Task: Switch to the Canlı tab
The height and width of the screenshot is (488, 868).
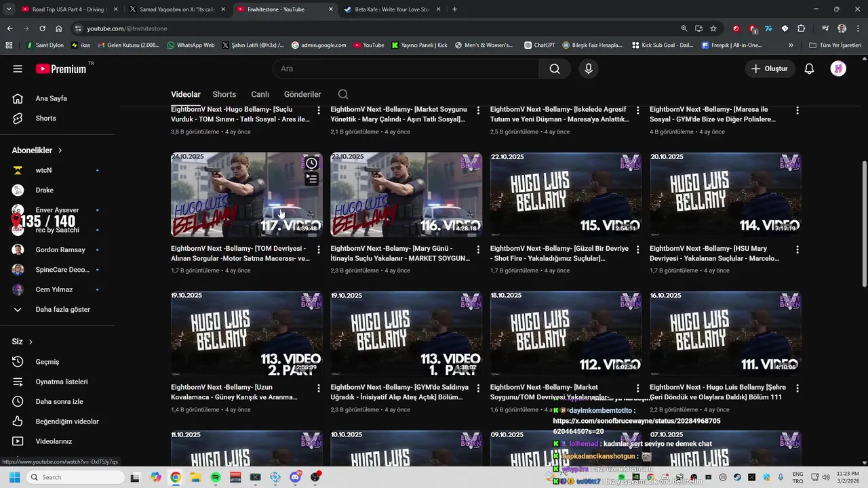Action: (x=260, y=94)
